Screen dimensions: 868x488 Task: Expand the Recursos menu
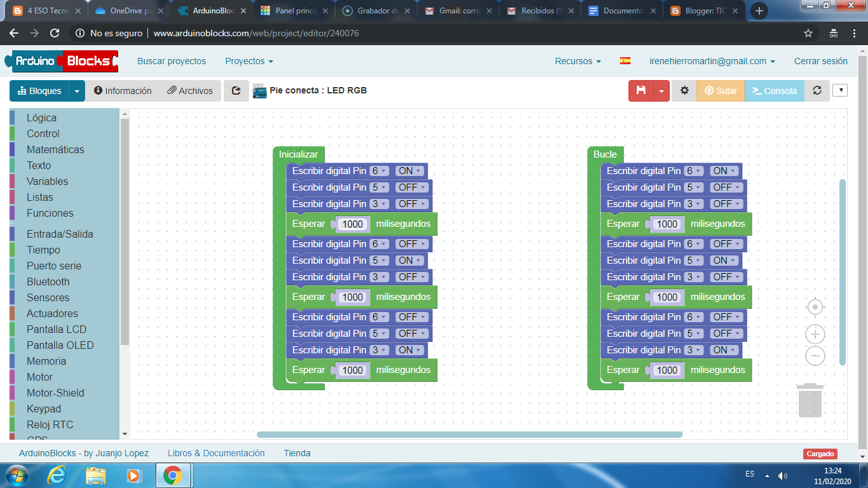click(578, 61)
